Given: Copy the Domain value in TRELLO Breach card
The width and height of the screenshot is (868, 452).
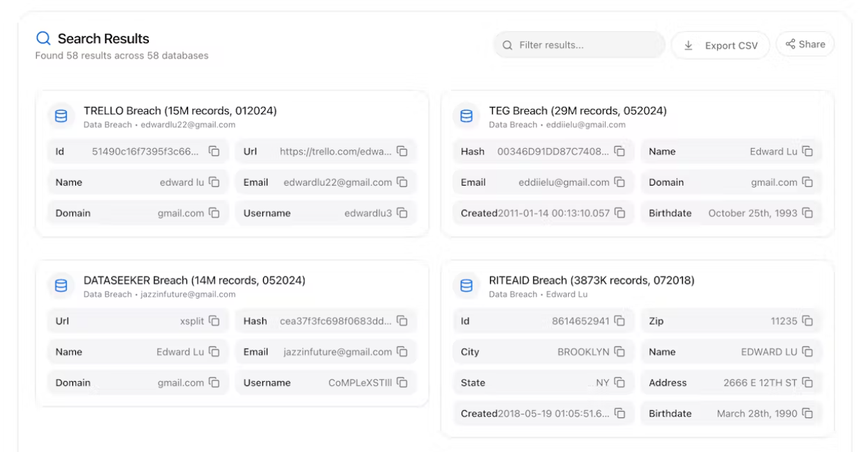Looking at the screenshot, I should (214, 213).
